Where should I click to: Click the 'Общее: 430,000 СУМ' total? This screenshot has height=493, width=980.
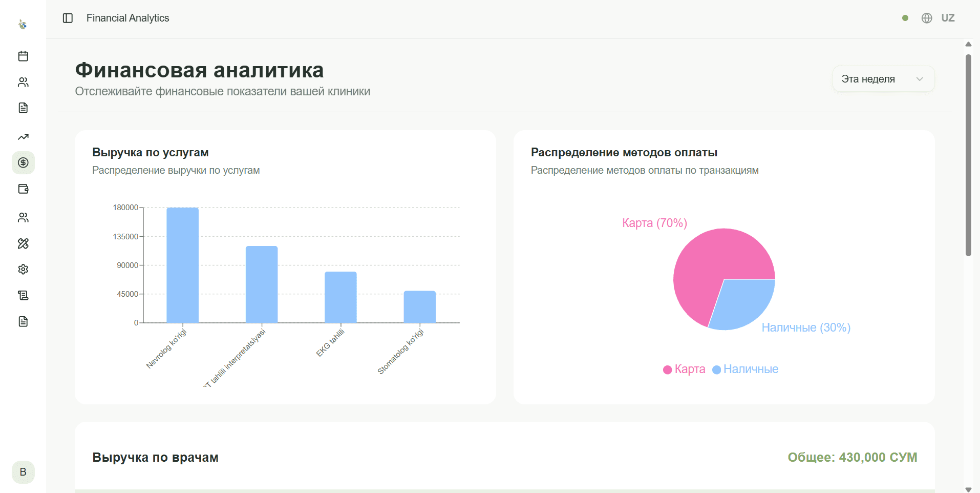click(853, 457)
